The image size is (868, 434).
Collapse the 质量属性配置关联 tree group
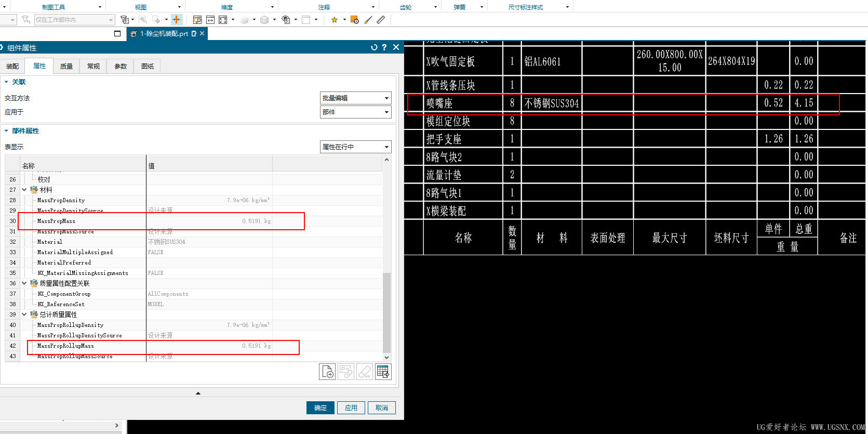tap(24, 283)
